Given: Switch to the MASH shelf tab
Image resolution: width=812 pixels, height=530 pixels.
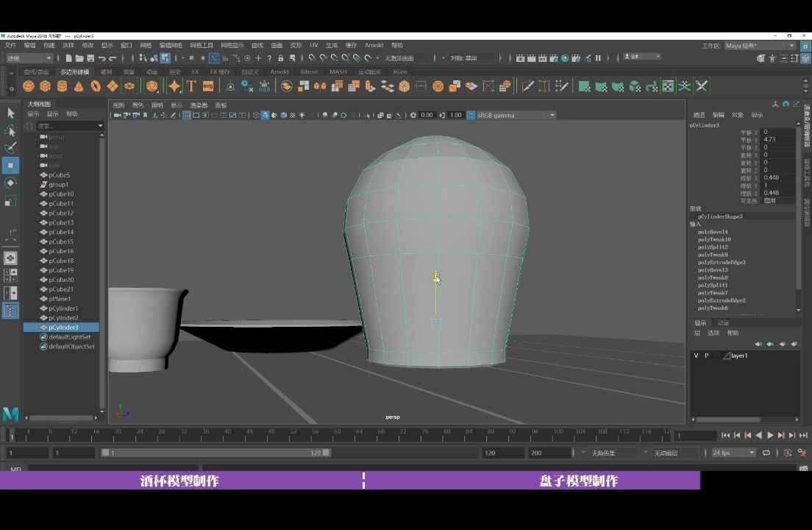Looking at the screenshot, I should tap(338, 72).
